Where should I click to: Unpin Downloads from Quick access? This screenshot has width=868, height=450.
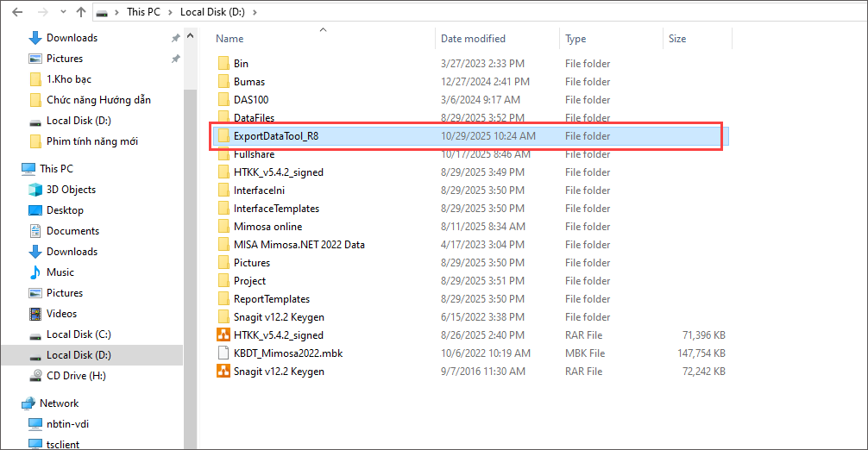(x=175, y=38)
